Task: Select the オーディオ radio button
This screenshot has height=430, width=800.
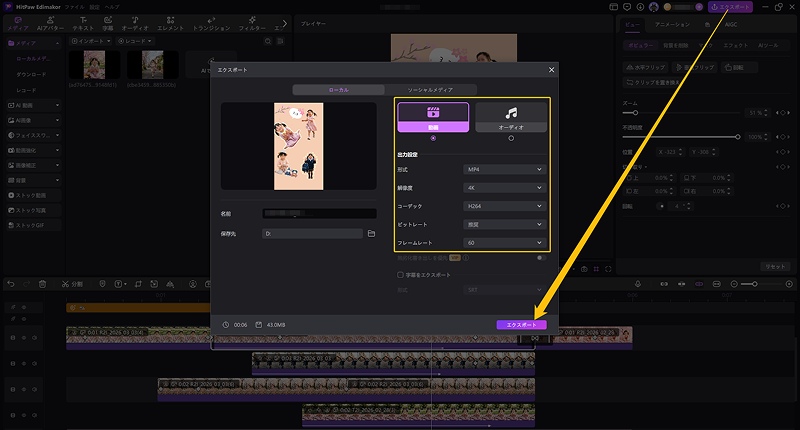Action: 511,138
